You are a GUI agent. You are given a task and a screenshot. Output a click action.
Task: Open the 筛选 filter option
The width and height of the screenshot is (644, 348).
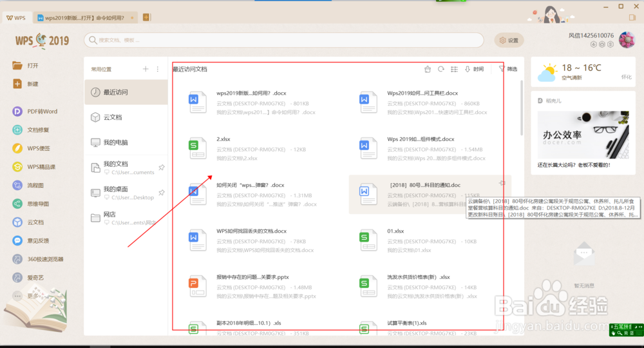click(508, 69)
